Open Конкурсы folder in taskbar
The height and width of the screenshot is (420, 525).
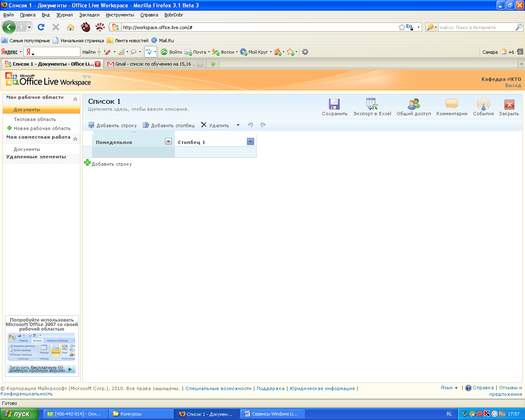tap(142, 414)
